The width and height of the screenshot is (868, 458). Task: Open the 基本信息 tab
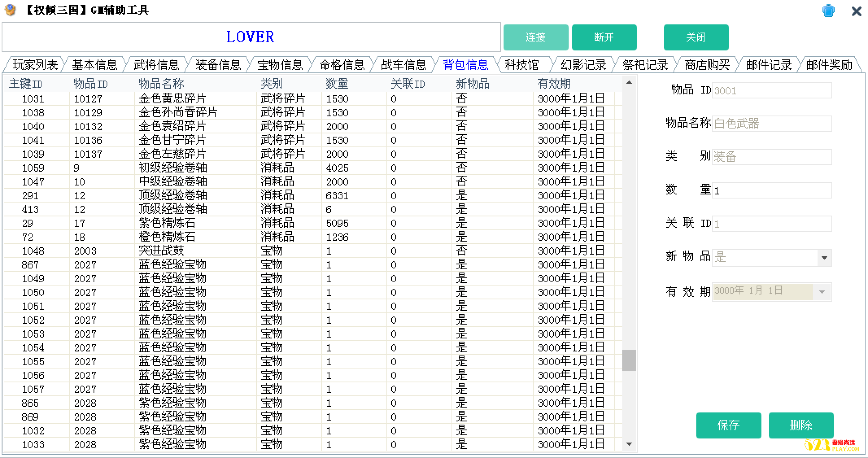point(95,65)
